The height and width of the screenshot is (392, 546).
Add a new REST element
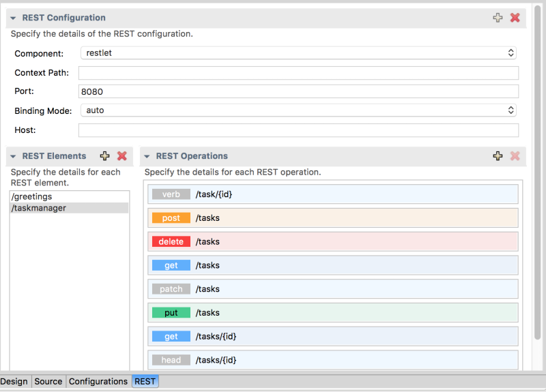pyautogui.click(x=104, y=156)
